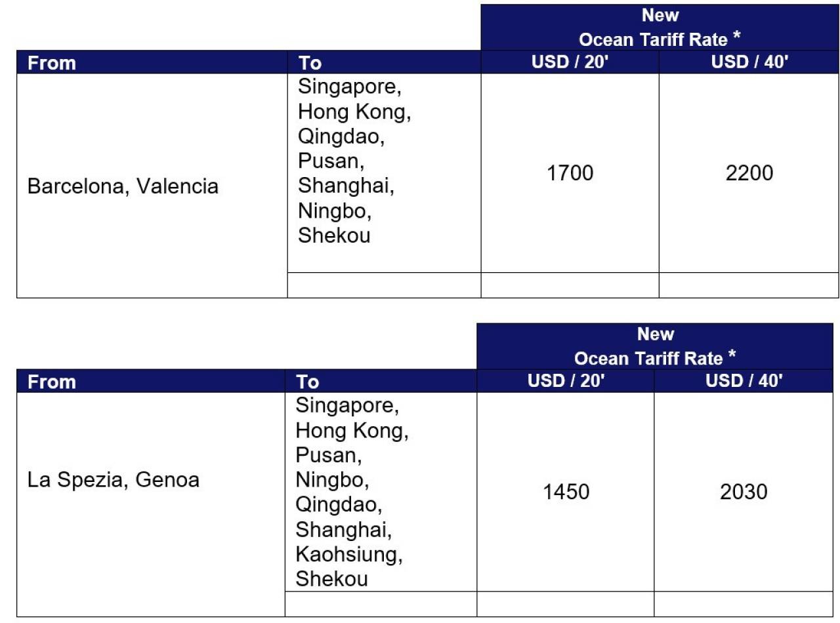Viewport: 840px width, 623px height.
Task: Click the Barcelona, Valencia origin cell
Action: (x=152, y=186)
